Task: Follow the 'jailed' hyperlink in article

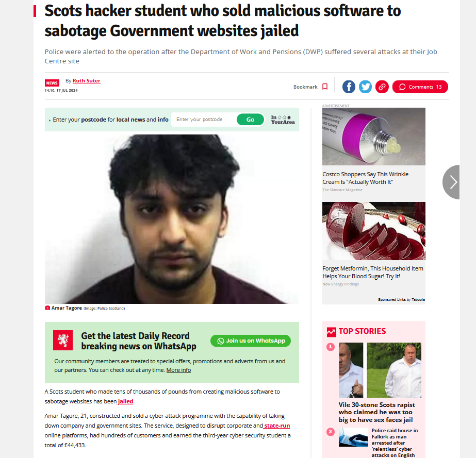Action: (125, 401)
